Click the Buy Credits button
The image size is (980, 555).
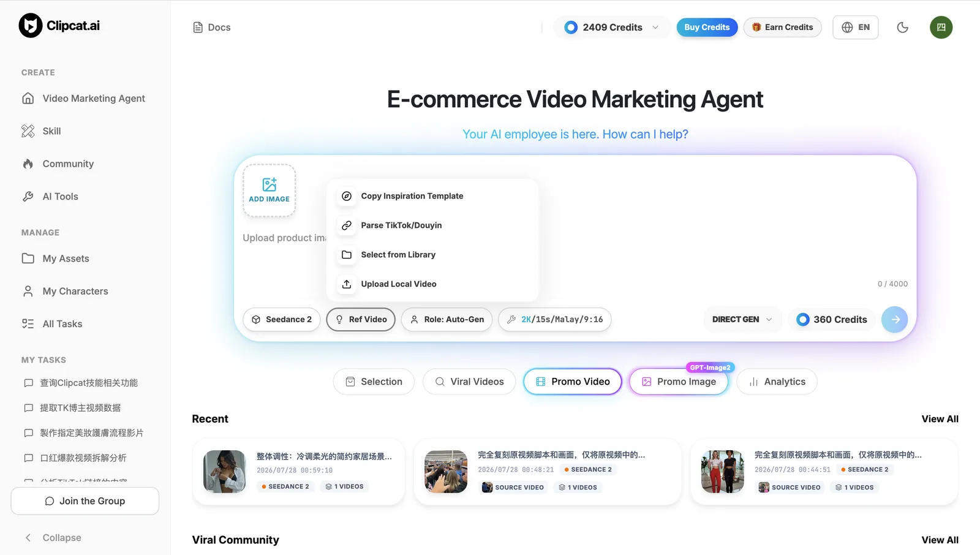[707, 28]
